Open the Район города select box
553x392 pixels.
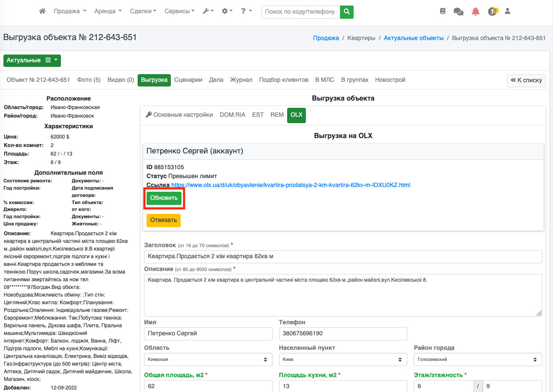coord(478,359)
